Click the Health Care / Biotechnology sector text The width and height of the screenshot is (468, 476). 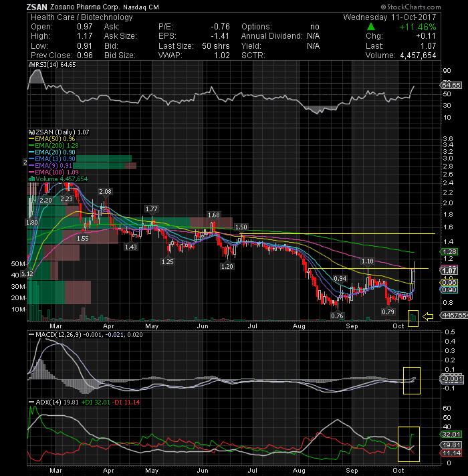pyautogui.click(x=82, y=17)
